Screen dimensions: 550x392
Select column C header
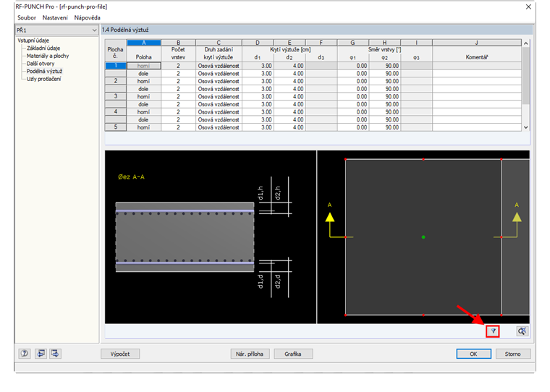coord(219,43)
